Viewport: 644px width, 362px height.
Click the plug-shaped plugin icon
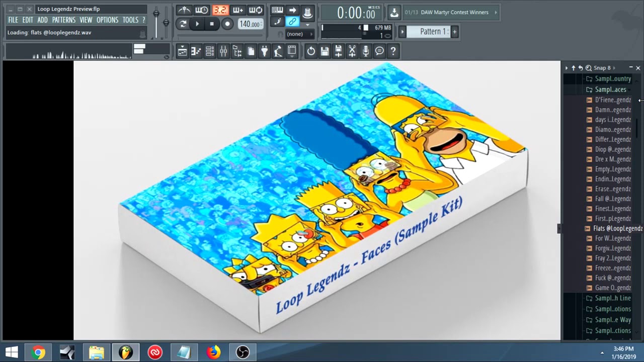tap(264, 51)
